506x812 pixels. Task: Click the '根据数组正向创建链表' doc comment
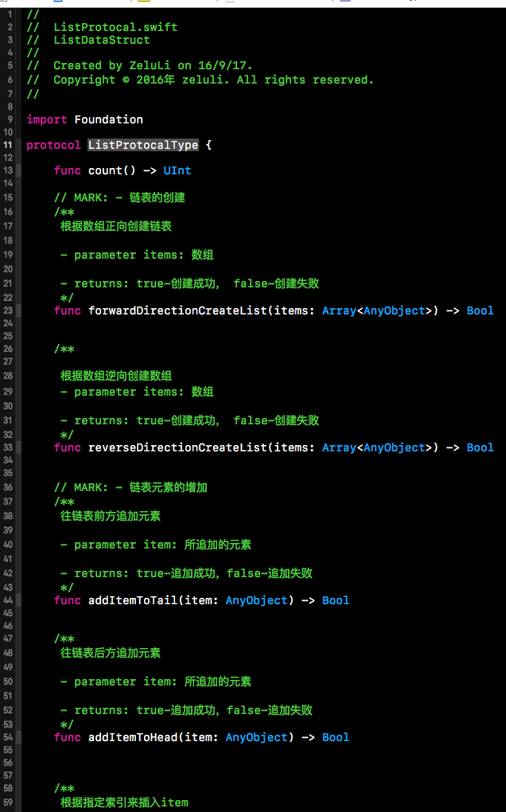click(x=116, y=226)
